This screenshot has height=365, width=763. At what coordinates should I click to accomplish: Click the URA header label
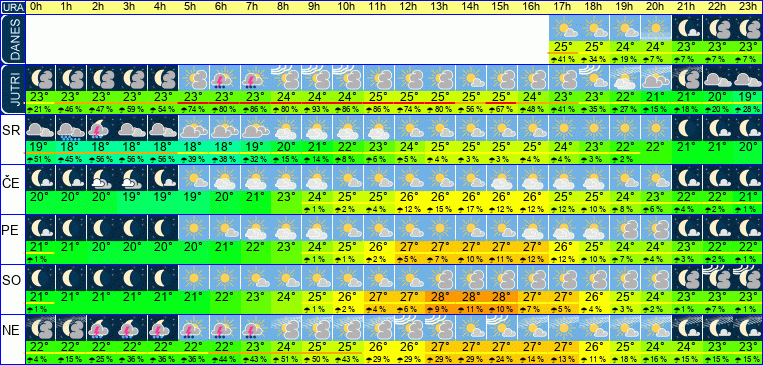[x=12, y=7]
